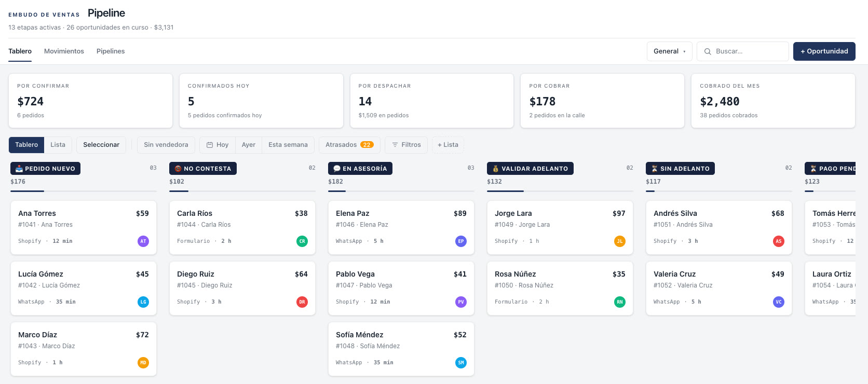The height and width of the screenshot is (384, 868).
Task: Click the JL avatar on Jorge Lara card
Action: pos(620,241)
